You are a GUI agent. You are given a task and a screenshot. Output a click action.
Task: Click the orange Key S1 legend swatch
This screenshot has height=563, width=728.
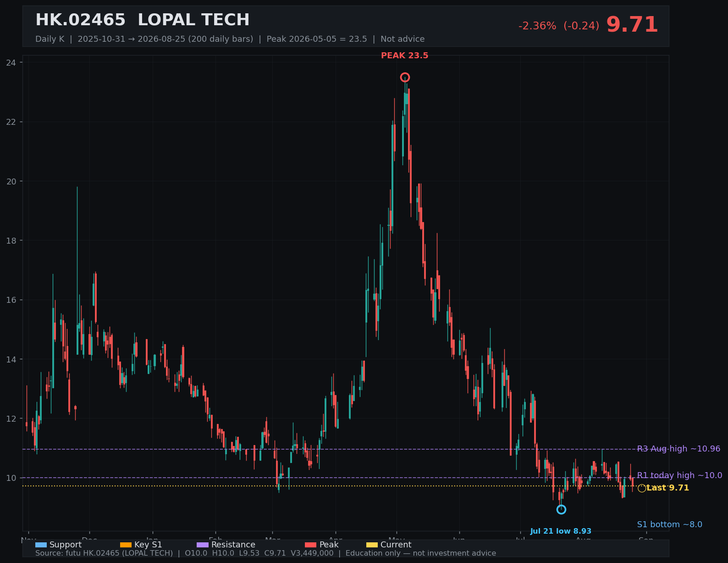(x=126, y=545)
